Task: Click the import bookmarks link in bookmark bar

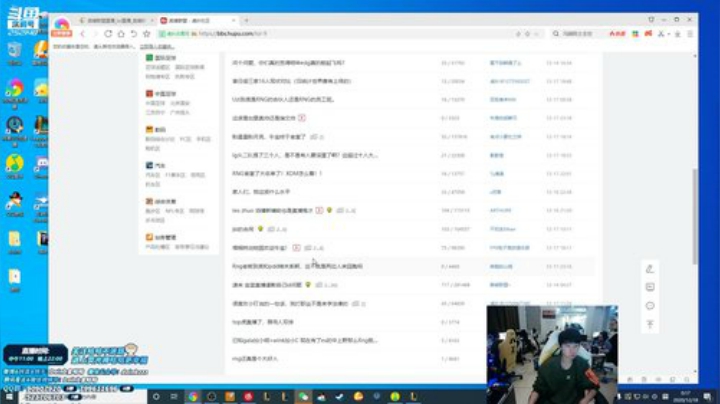Action: point(157,46)
